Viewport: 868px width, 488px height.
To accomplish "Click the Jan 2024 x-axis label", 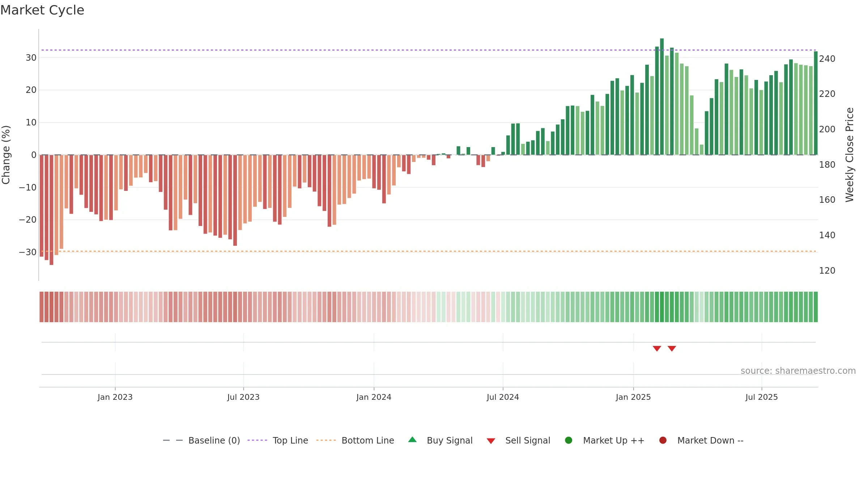I will point(374,397).
